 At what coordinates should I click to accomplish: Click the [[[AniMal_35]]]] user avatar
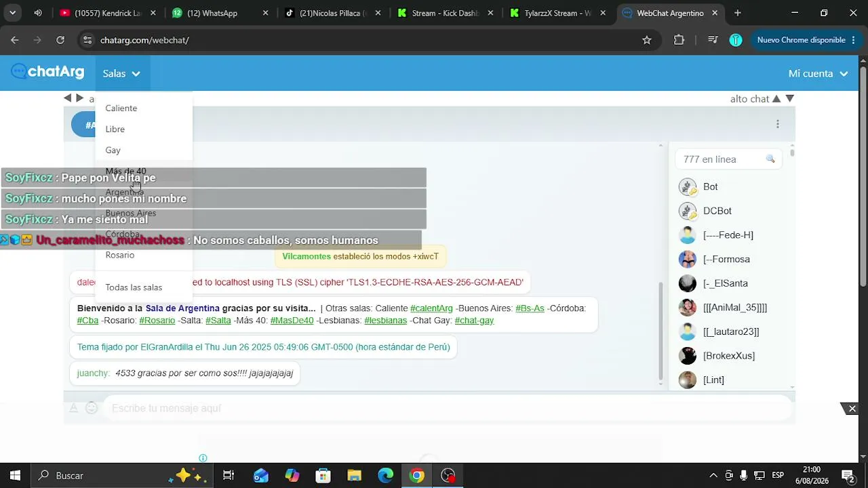(688, 308)
